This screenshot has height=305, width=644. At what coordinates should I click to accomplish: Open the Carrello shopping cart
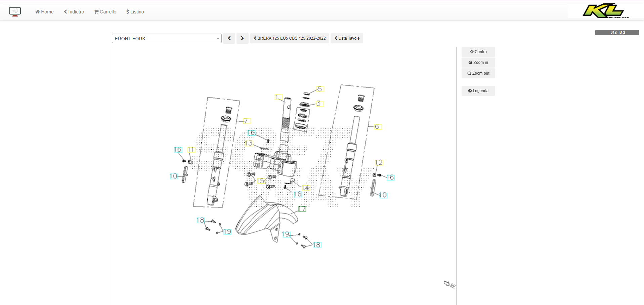point(105,12)
